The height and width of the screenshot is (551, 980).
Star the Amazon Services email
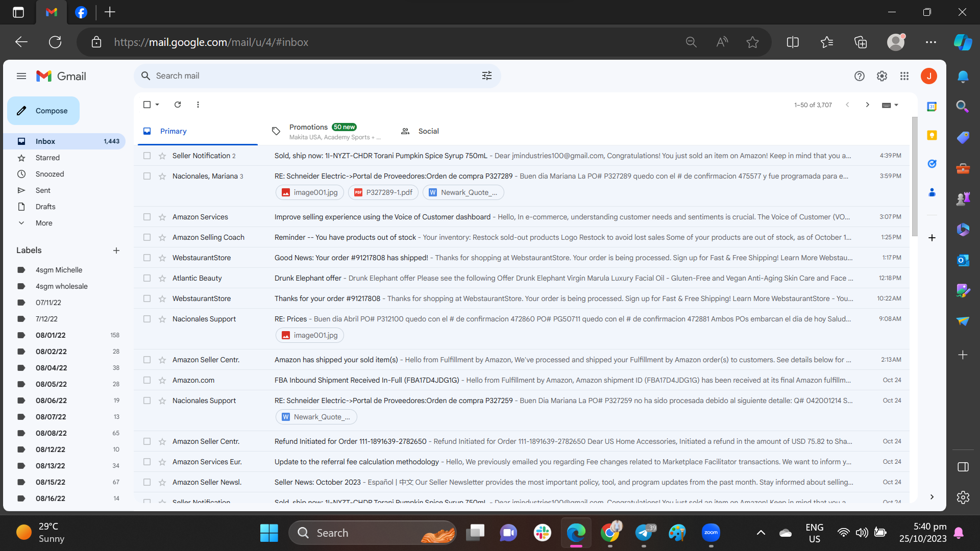[x=162, y=217]
